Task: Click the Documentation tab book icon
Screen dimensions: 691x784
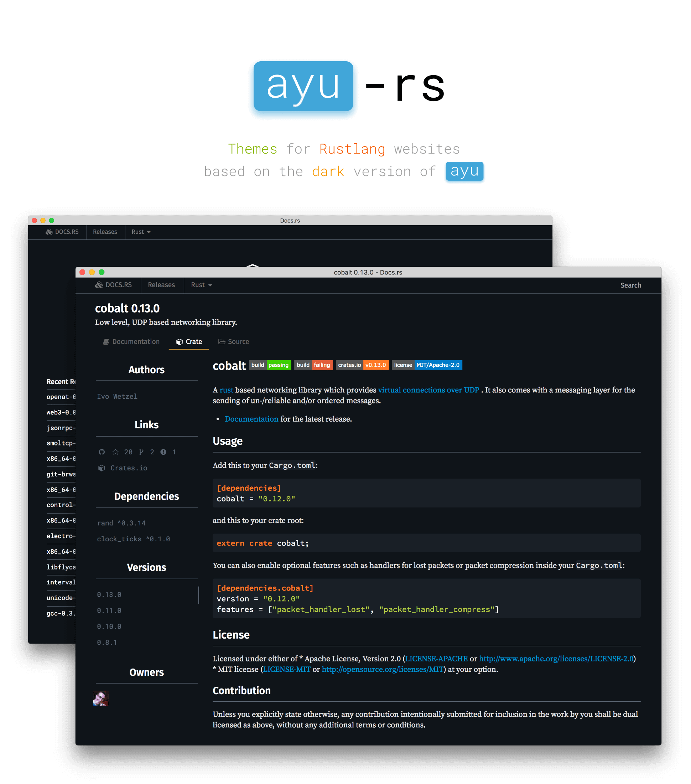Action: 106,341
